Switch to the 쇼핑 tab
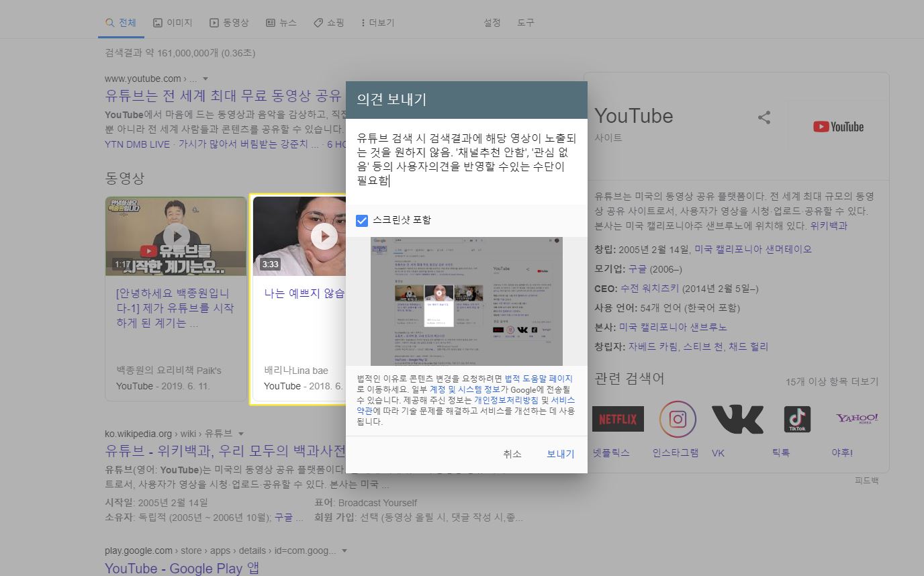Viewport: 924px width, 576px height. click(x=328, y=22)
